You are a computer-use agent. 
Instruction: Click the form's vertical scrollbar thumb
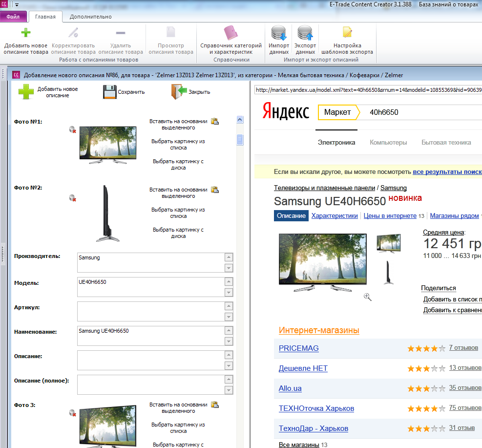[240, 140]
